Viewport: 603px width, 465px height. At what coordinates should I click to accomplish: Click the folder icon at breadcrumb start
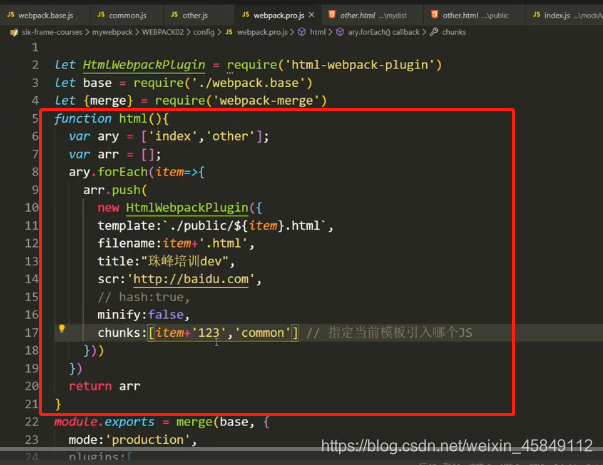[x=14, y=32]
